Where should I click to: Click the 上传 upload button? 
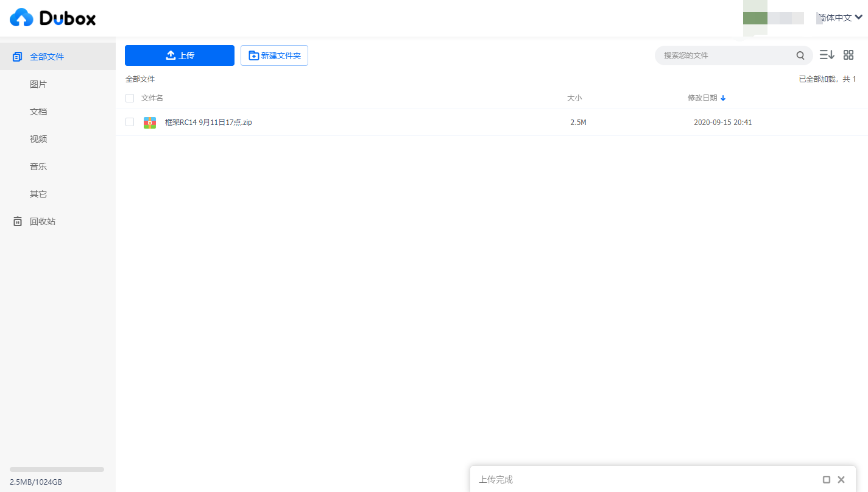tap(180, 55)
